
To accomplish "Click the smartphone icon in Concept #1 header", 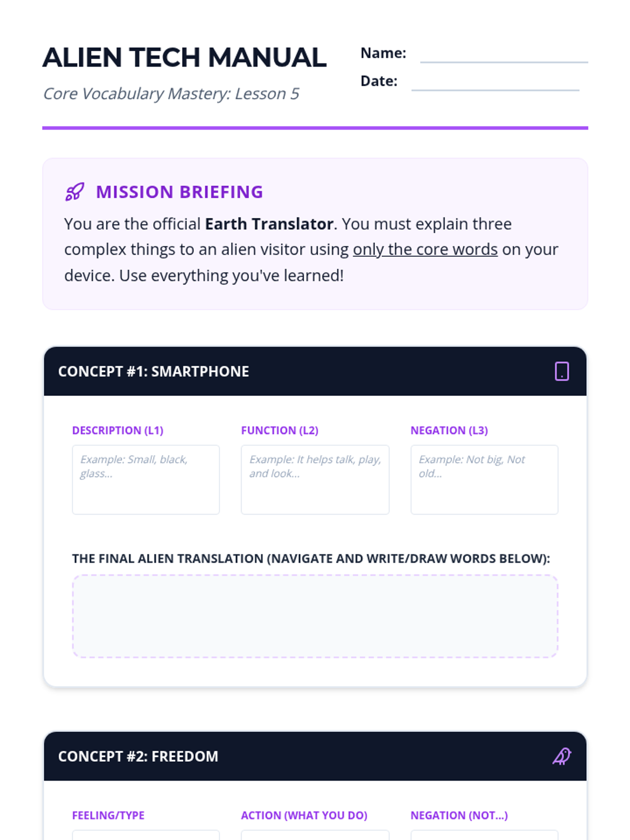I will pos(562,371).
